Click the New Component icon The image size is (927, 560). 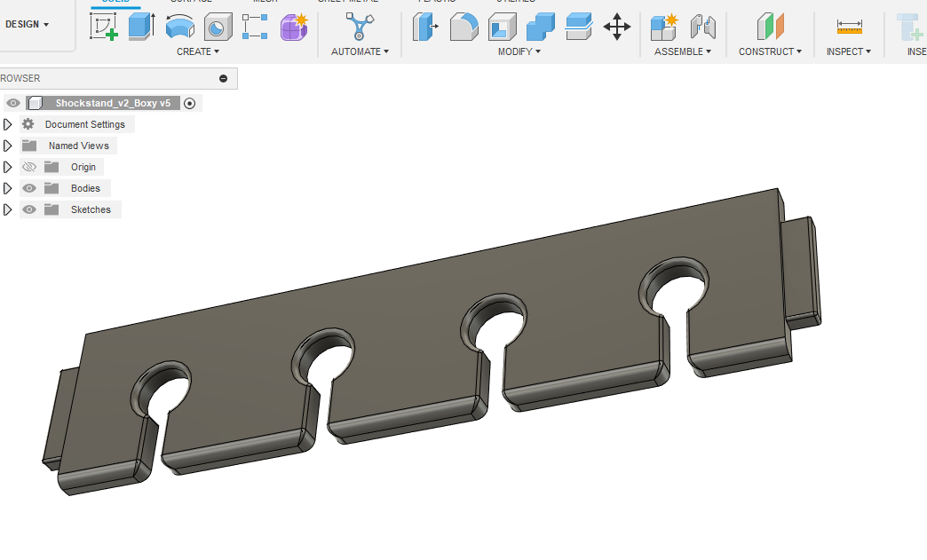(x=663, y=27)
